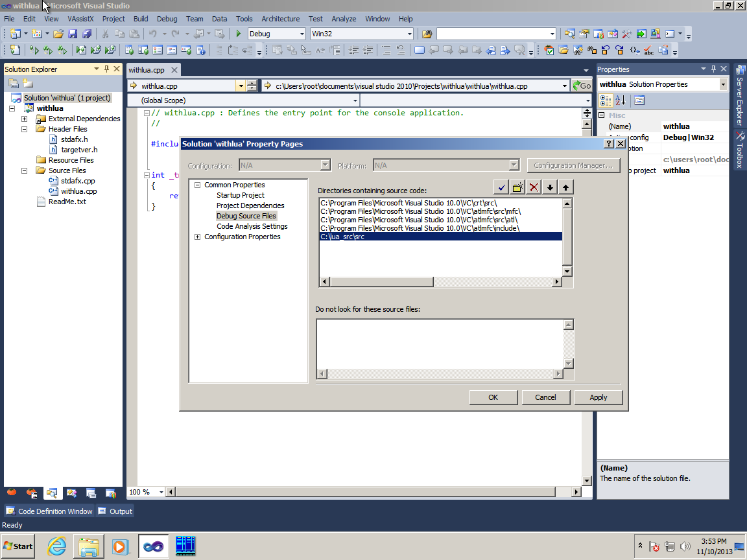Click the Class View tab icon below Solution Explorer
This screenshot has height=560, width=747.
(x=71, y=493)
